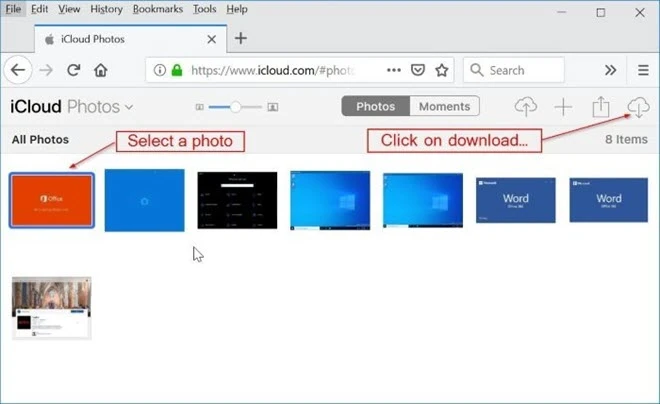The height and width of the screenshot is (404, 660).
Task: Open page actions three-dot menu
Action: [x=394, y=70]
